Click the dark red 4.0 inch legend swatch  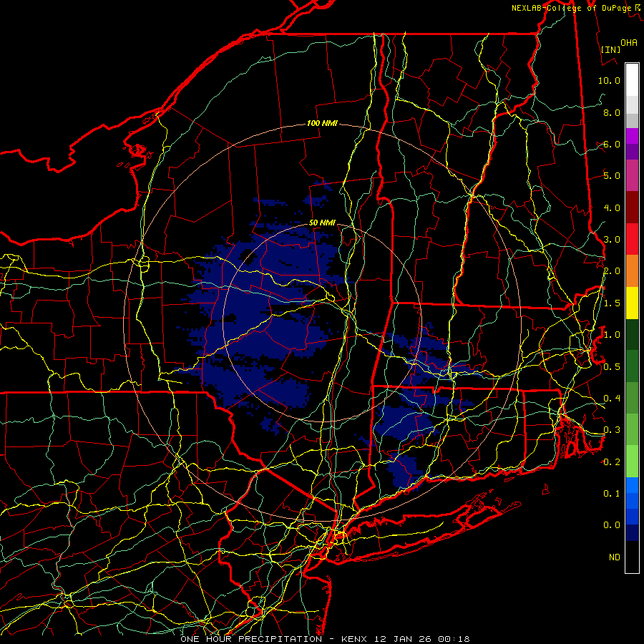click(632, 208)
